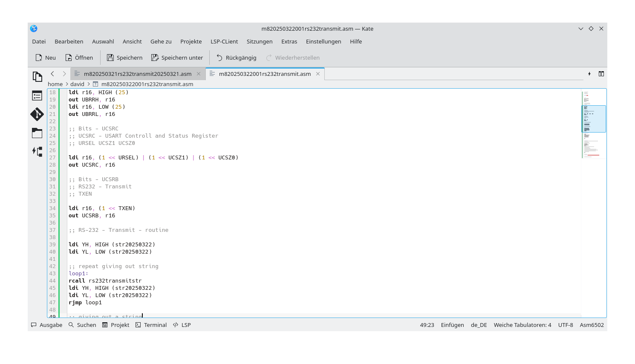Click david in the breadcrumb path
This screenshot has width=635, height=364.
point(77,84)
